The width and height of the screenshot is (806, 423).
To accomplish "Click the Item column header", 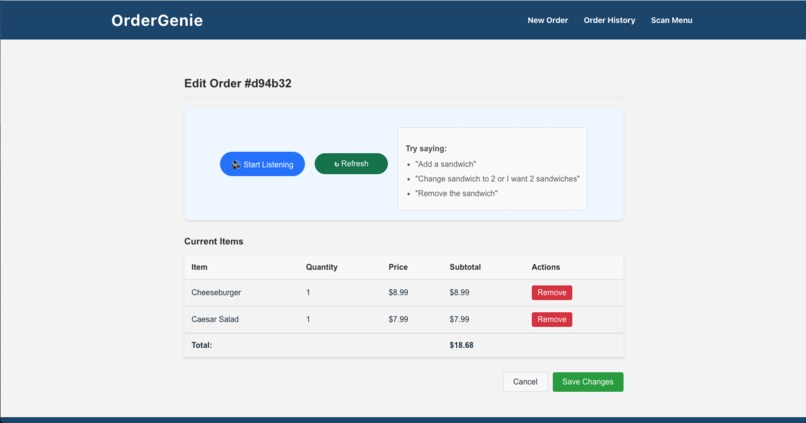I will (x=199, y=267).
